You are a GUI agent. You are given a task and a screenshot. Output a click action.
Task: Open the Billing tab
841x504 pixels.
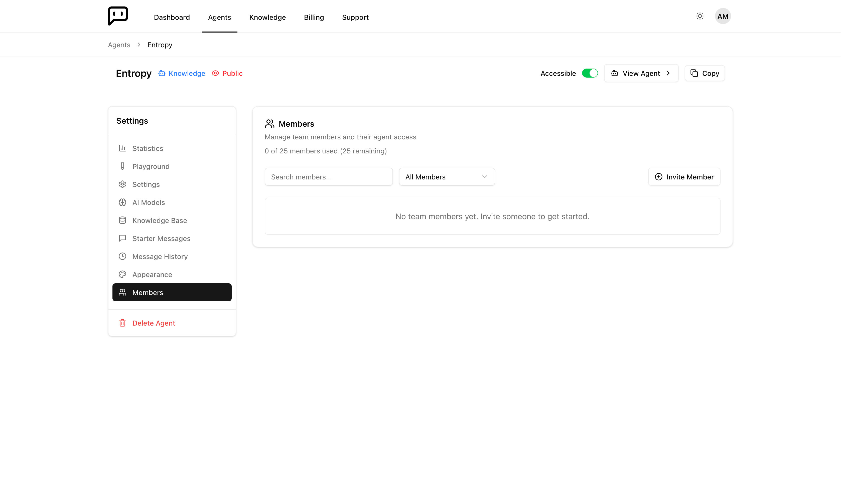[x=314, y=17]
